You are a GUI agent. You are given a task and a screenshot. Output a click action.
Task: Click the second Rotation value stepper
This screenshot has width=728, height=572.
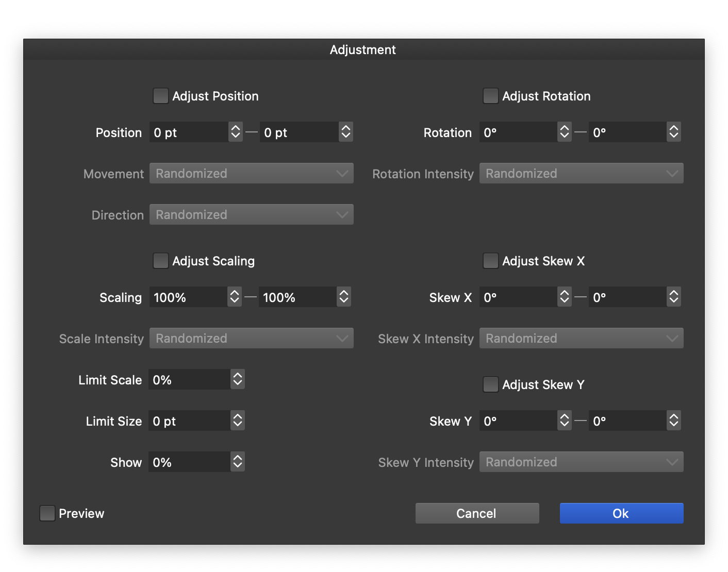673,132
